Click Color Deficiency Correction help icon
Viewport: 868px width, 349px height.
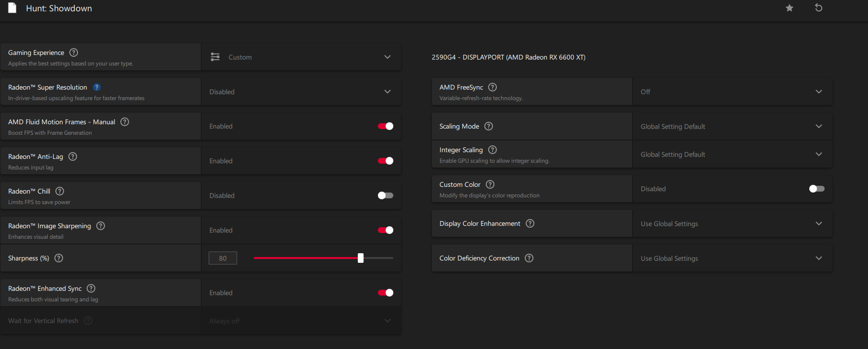pyautogui.click(x=529, y=258)
